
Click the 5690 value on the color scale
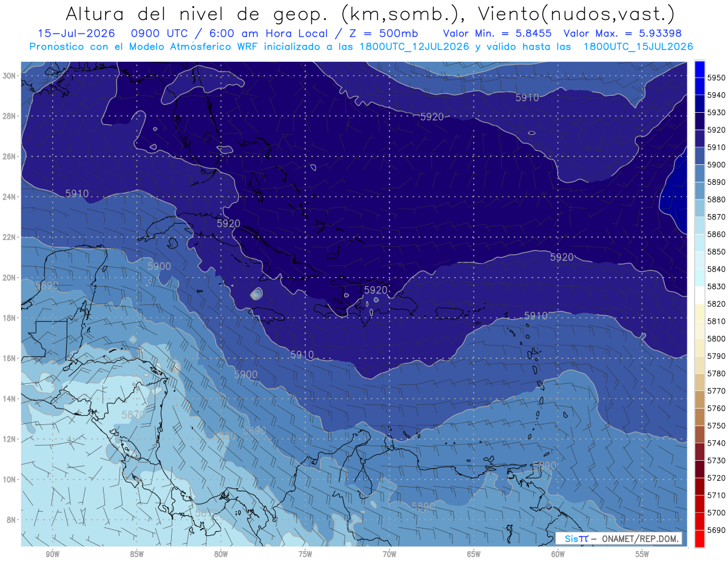(716, 530)
